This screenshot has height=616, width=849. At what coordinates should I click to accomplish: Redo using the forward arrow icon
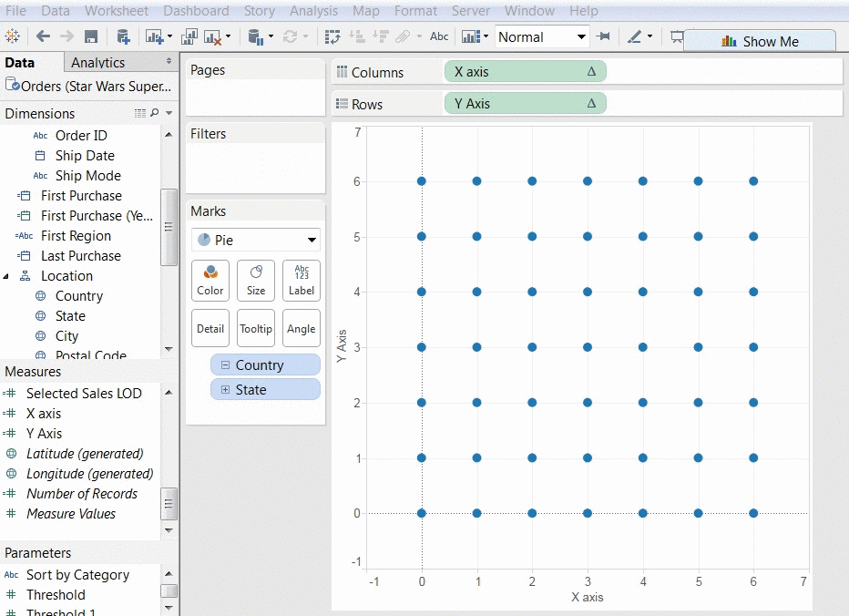66,36
